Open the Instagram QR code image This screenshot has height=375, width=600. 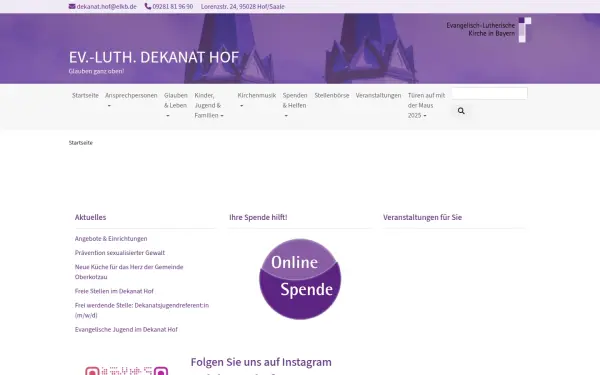coord(127,370)
